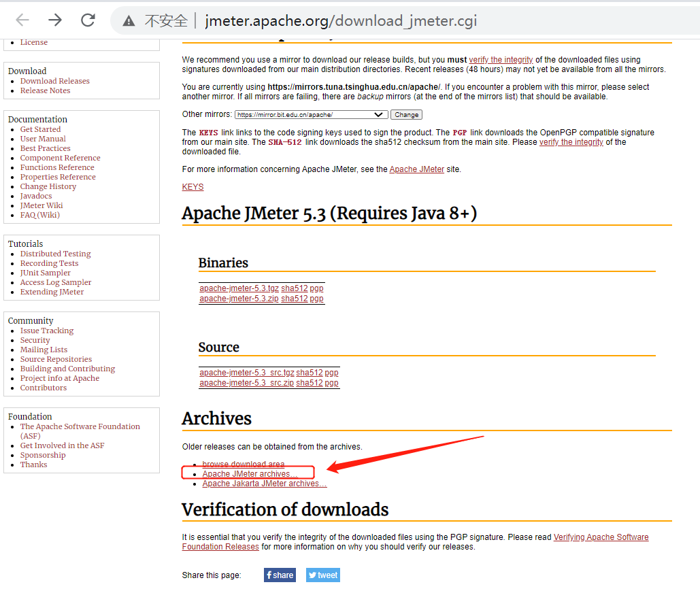Click the not-secure warning triangle icon
The width and height of the screenshot is (700, 591).
tap(129, 20)
